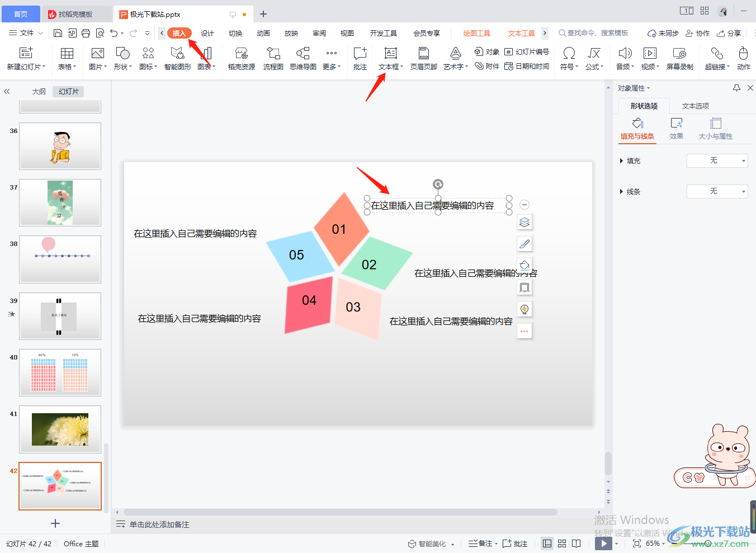Viewport: 756px width, 553px height.
Task: Switch to normal view in status bar
Action: pos(547,543)
